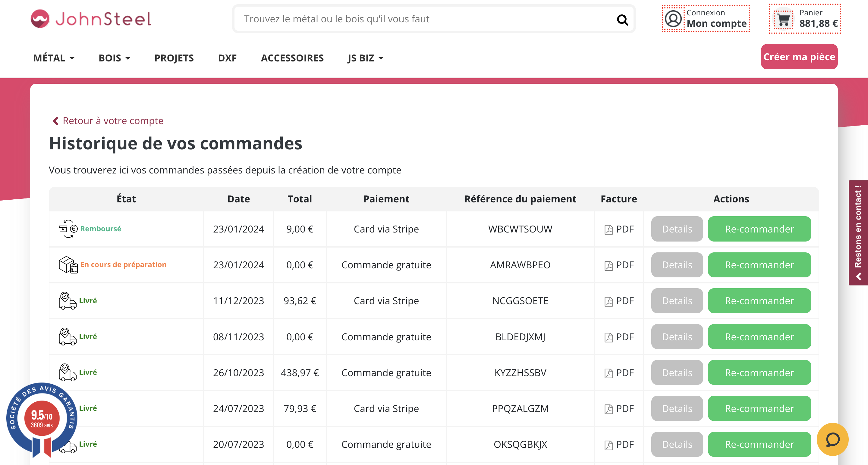Screen dimensions: 868x465
Task: Re-commander order OKSQGBKJX
Action: 759,445
